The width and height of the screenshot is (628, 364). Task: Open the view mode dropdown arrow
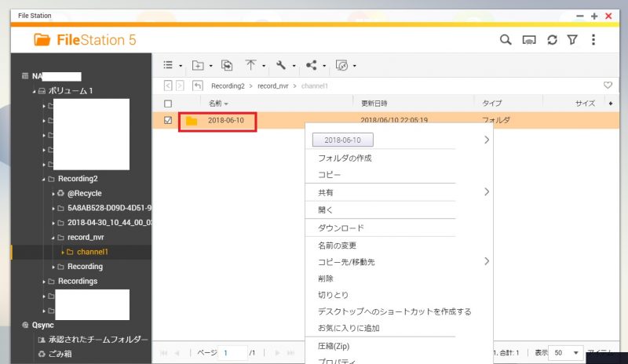pos(181,66)
